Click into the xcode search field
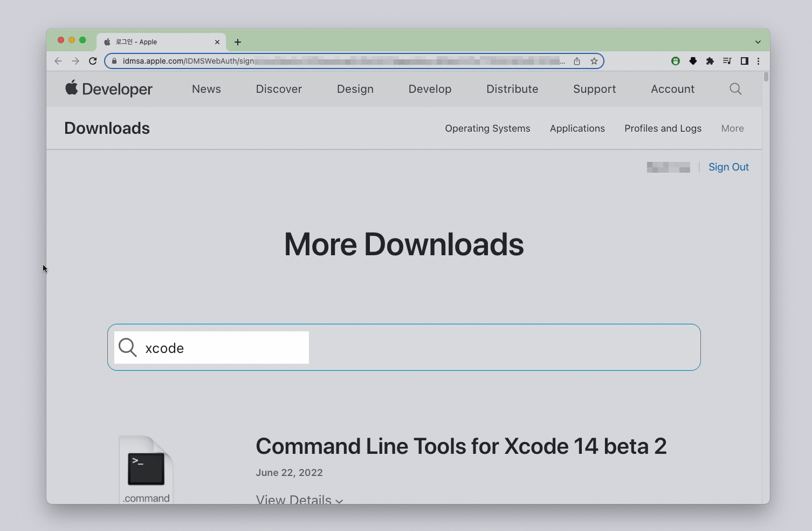 click(x=404, y=348)
